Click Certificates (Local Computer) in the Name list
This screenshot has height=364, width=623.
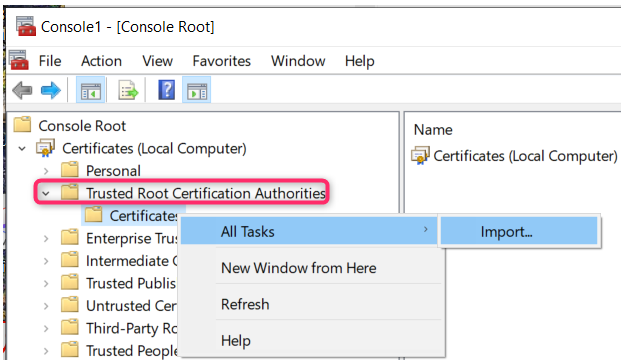pos(525,156)
